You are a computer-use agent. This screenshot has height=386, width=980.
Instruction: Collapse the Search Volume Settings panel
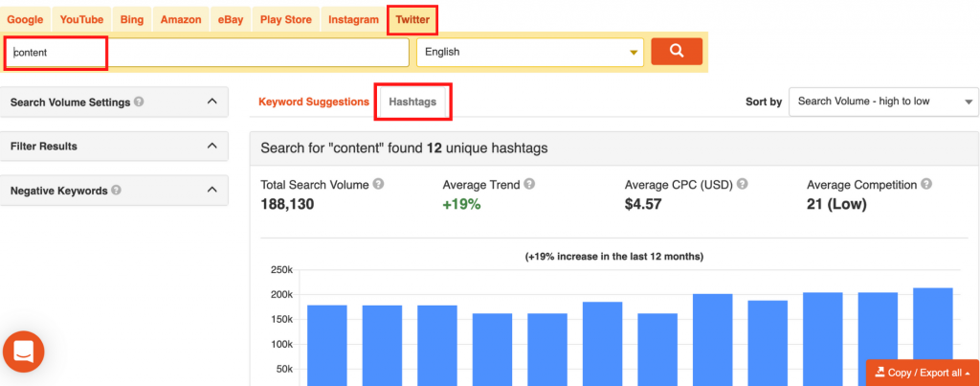pos(212,102)
